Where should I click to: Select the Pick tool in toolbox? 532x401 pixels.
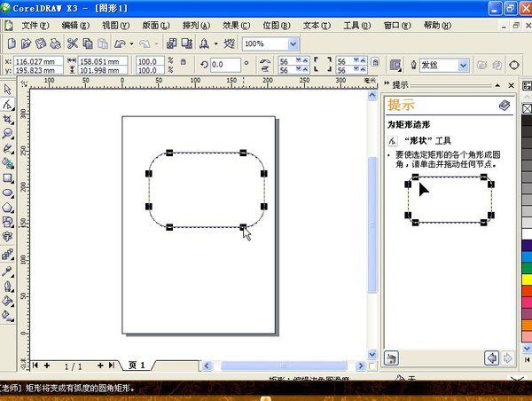[x=7, y=90]
